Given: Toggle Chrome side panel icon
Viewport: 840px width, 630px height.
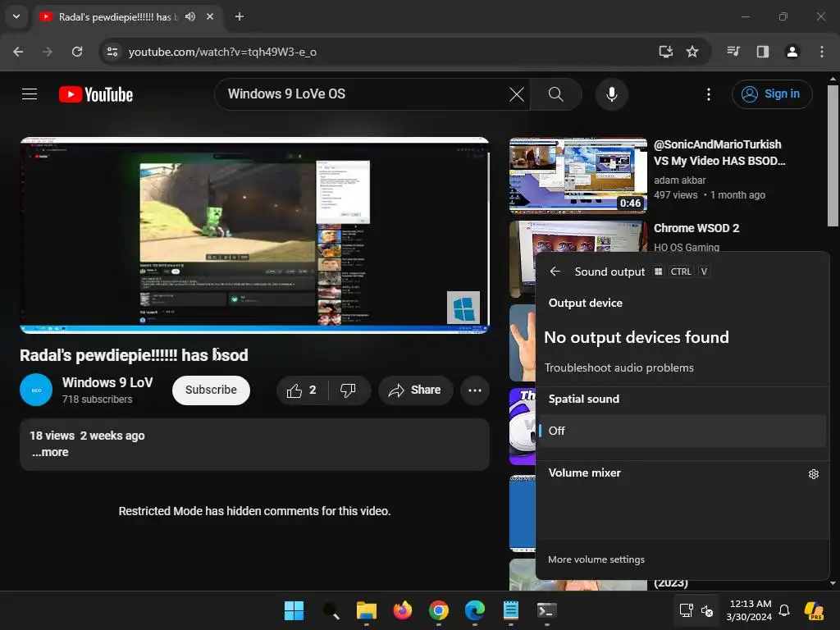Looking at the screenshot, I should pyautogui.click(x=762, y=52).
